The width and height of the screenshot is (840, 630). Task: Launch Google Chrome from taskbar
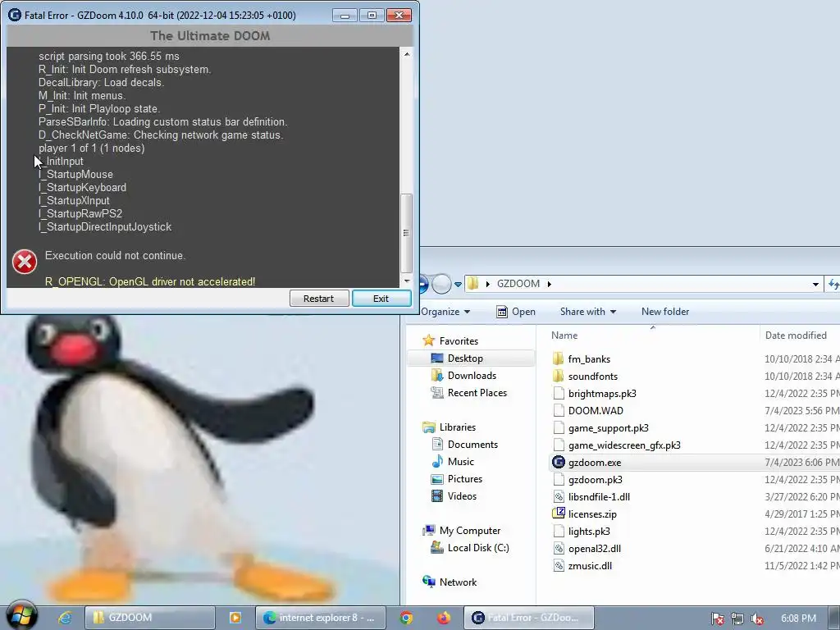tap(407, 618)
